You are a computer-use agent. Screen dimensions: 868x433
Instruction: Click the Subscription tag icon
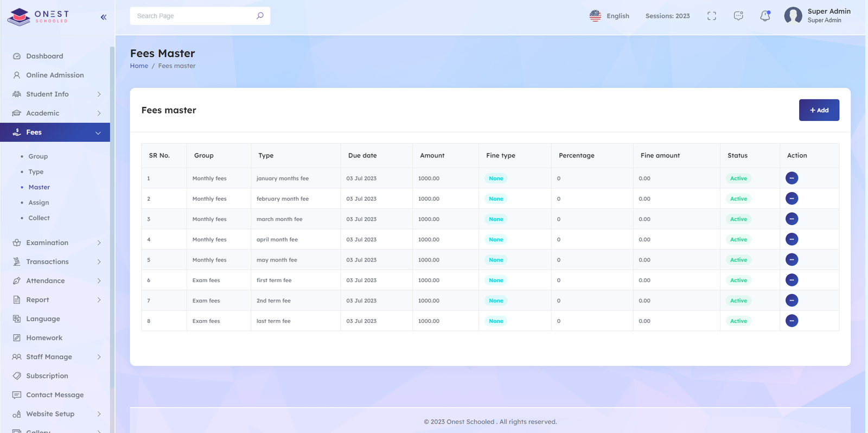pyautogui.click(x=17, y=375)
